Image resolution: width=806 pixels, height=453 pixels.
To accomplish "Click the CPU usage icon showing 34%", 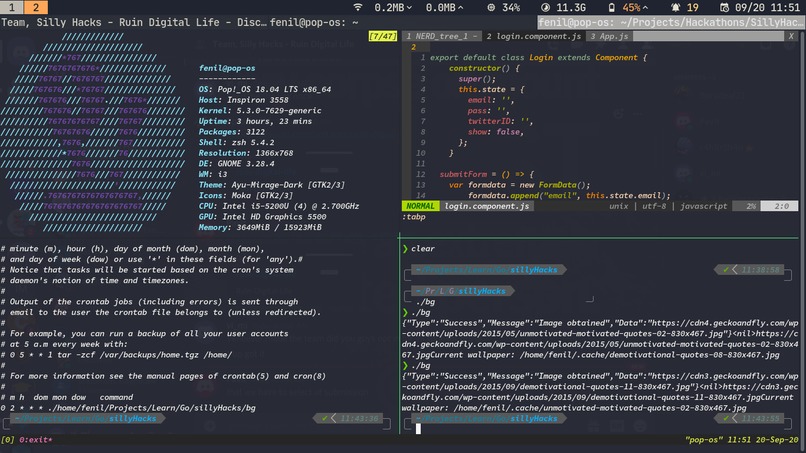I will coord(491,7).
